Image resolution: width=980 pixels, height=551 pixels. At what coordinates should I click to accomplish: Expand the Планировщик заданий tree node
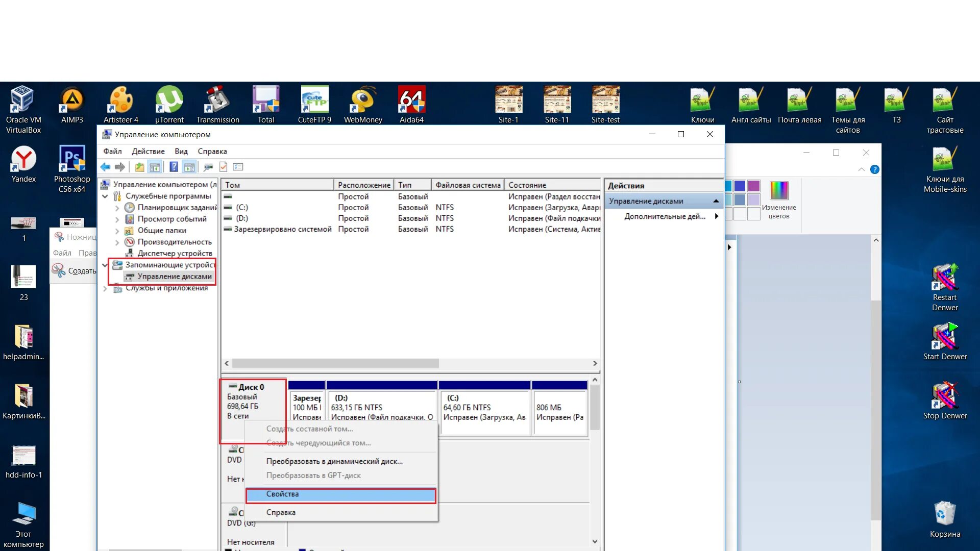point(117,208)
